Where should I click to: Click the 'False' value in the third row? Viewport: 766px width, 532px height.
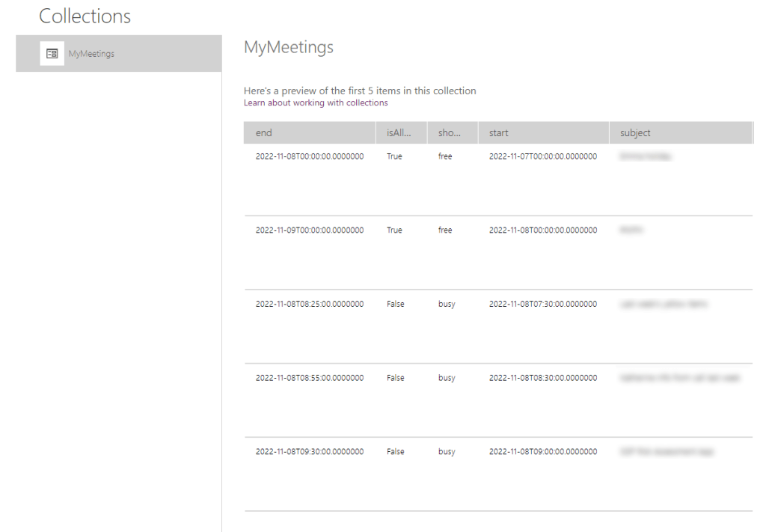(x=395, y=304)
